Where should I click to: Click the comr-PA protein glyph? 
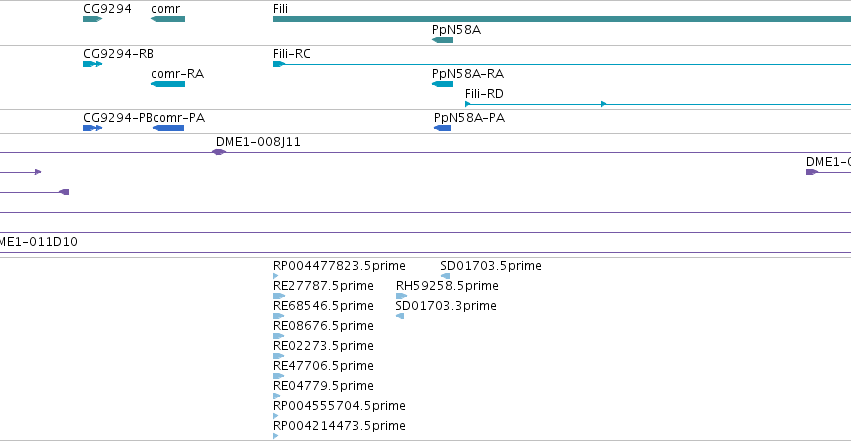168,128
